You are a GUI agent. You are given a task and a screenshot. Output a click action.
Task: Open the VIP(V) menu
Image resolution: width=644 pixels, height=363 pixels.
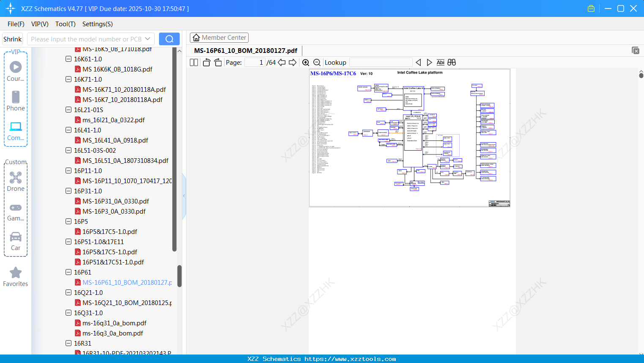click(x=40, y=24)
